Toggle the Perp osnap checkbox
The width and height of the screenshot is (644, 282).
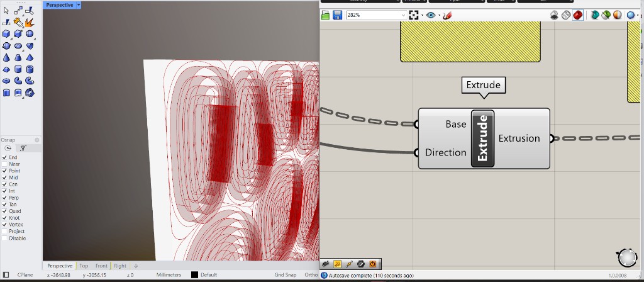pos(4,198)
